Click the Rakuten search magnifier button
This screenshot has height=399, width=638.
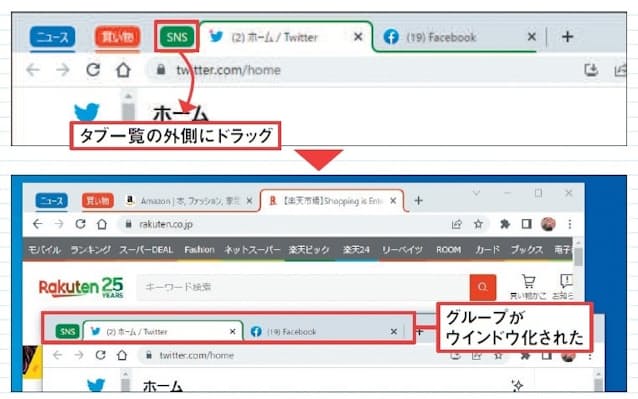tap(483, 287)
